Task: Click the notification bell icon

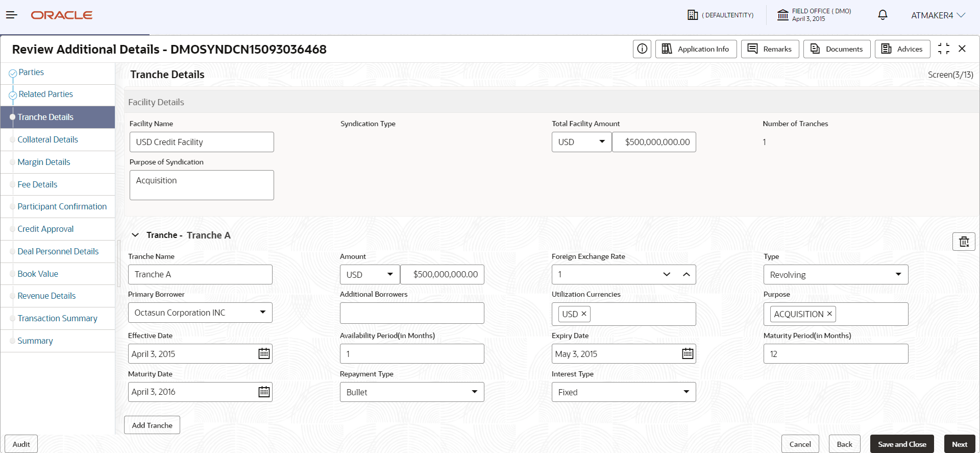Action: click(883, 15)
